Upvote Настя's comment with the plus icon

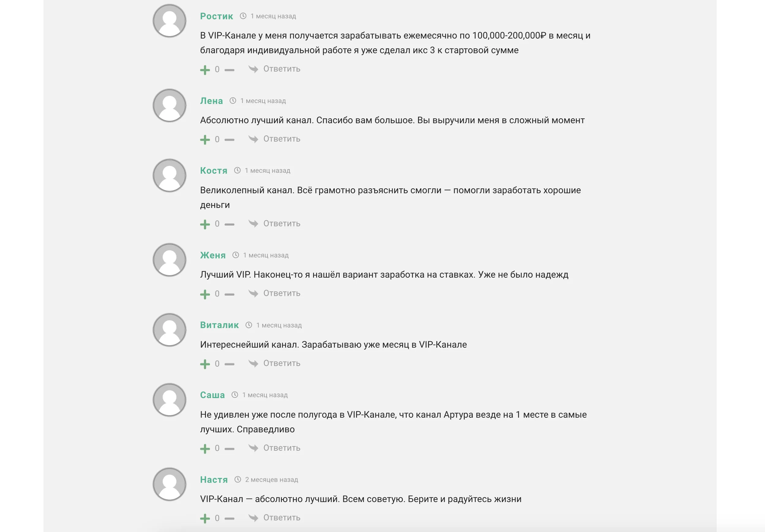(205, 519)
